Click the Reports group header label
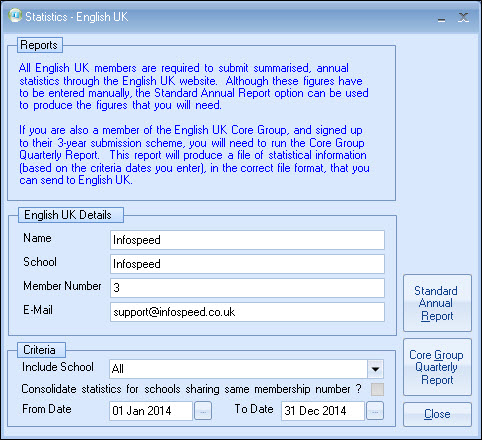 click(39, 45)
